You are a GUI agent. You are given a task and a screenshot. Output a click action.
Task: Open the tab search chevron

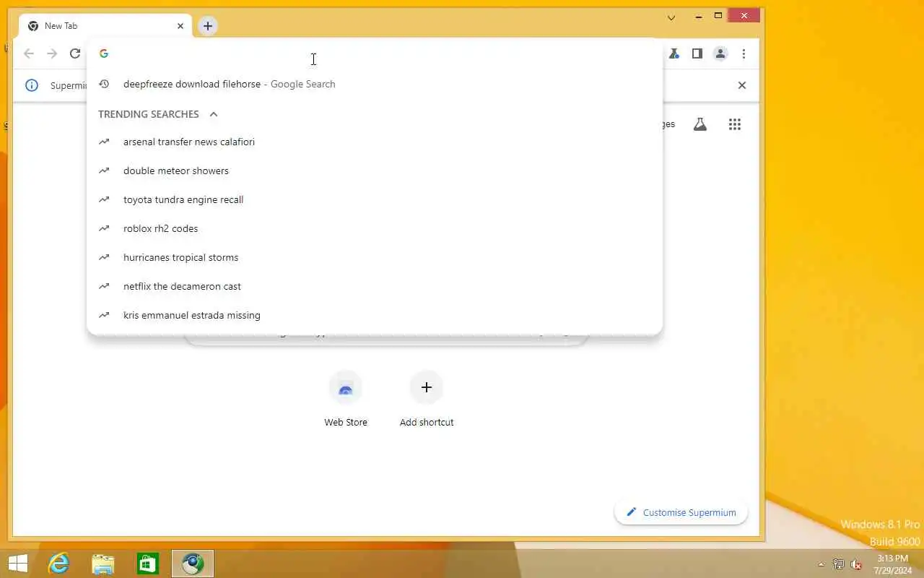[x=671, y=17]
